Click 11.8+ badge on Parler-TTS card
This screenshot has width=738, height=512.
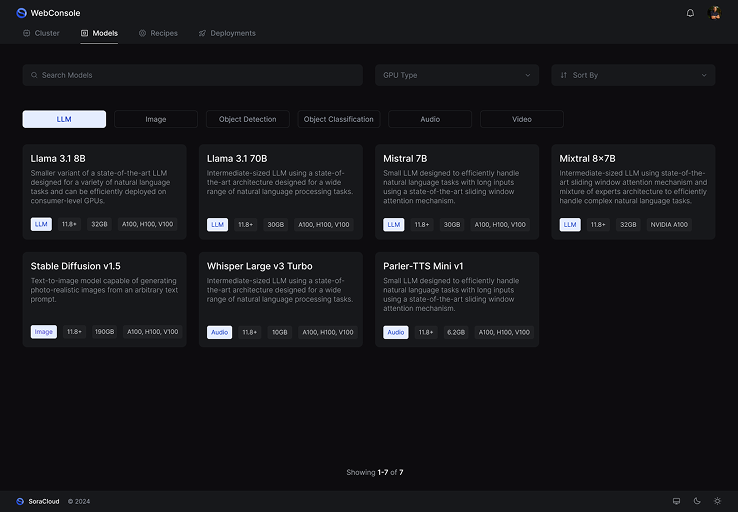[425, 332]
